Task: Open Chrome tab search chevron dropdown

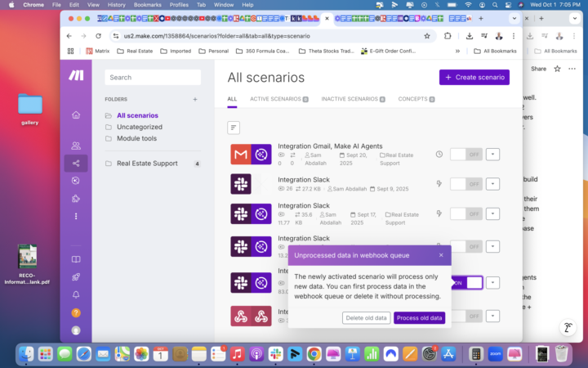Action: (x=514, y=18)
